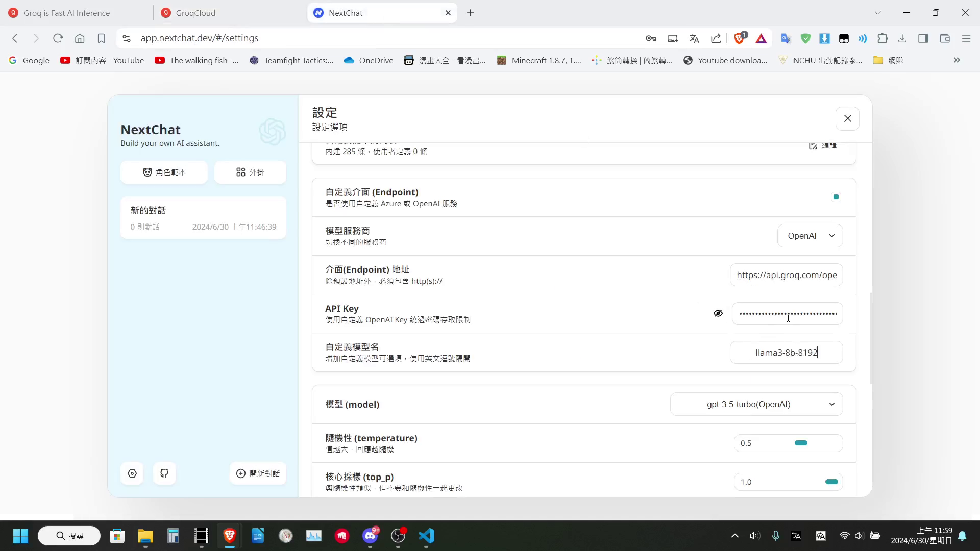Open Discord from taskbar

click(370, 536)
